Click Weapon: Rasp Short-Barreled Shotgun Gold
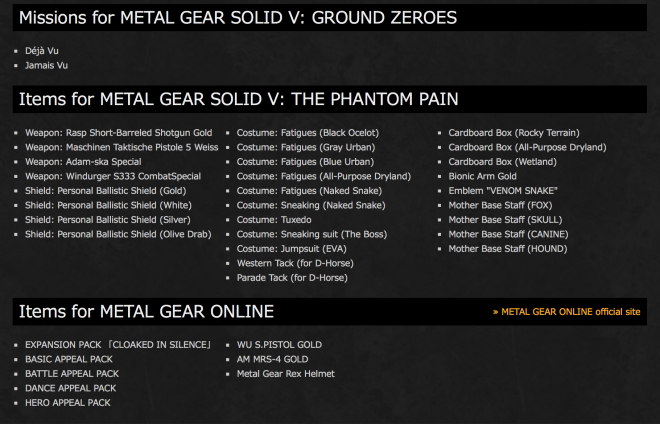 click(119, 133)
